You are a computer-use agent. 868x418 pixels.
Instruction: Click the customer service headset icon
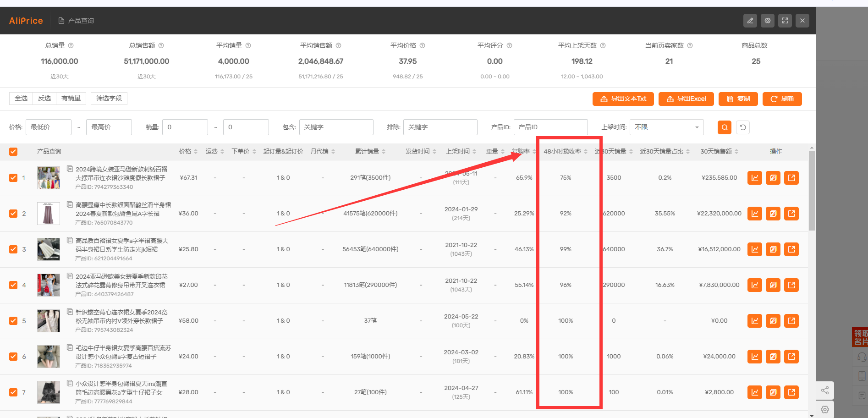point(862,357)
